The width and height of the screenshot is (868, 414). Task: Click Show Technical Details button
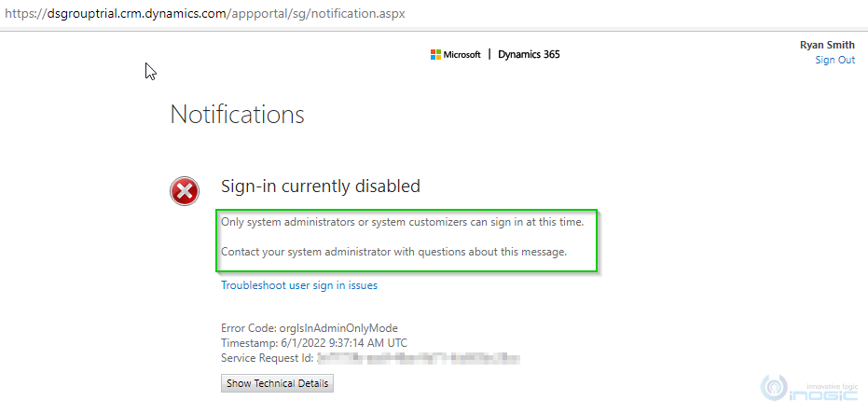(277, 383)
